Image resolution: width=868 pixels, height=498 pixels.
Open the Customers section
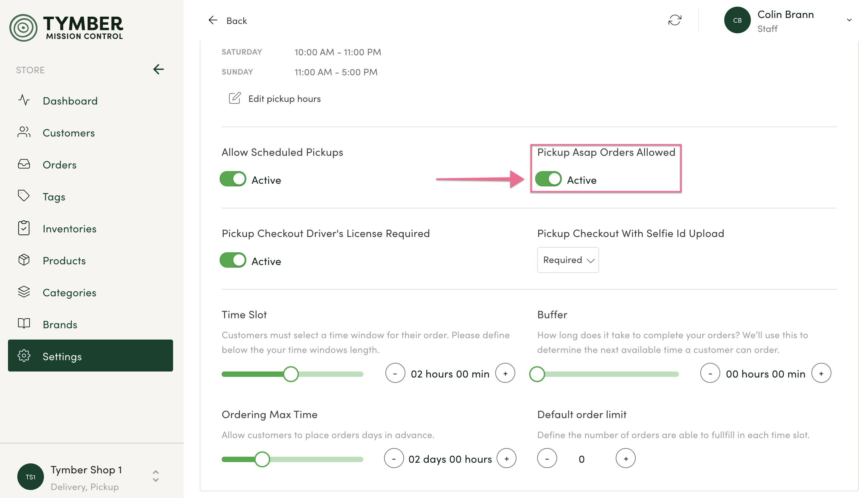tap(91, 133)
